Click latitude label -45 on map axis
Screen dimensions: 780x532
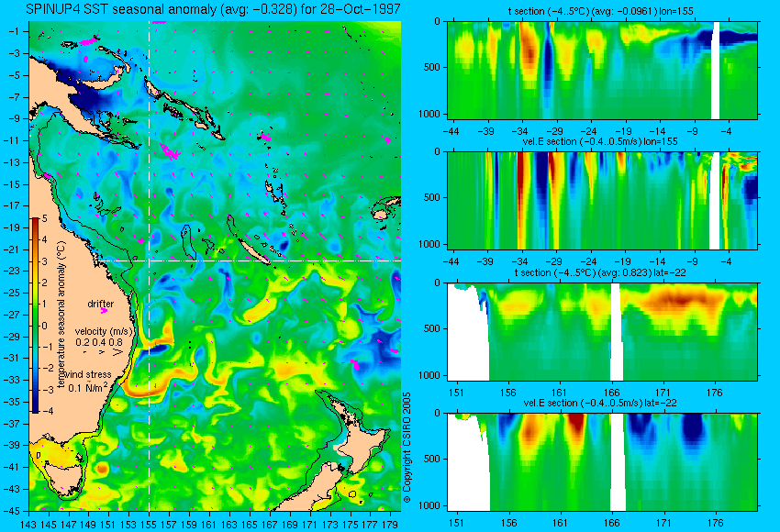14,511
